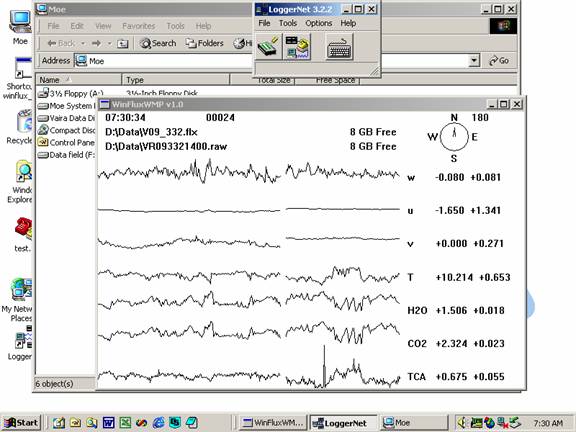This screenshot has height=432, width=576.
Task: Open Edit menu in Moe explorer window
Action: click(77, 26)
